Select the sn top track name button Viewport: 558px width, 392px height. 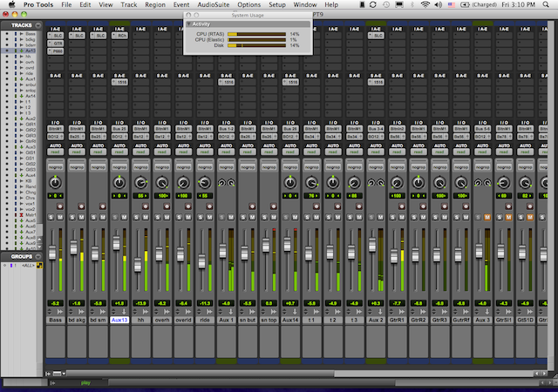269,320
